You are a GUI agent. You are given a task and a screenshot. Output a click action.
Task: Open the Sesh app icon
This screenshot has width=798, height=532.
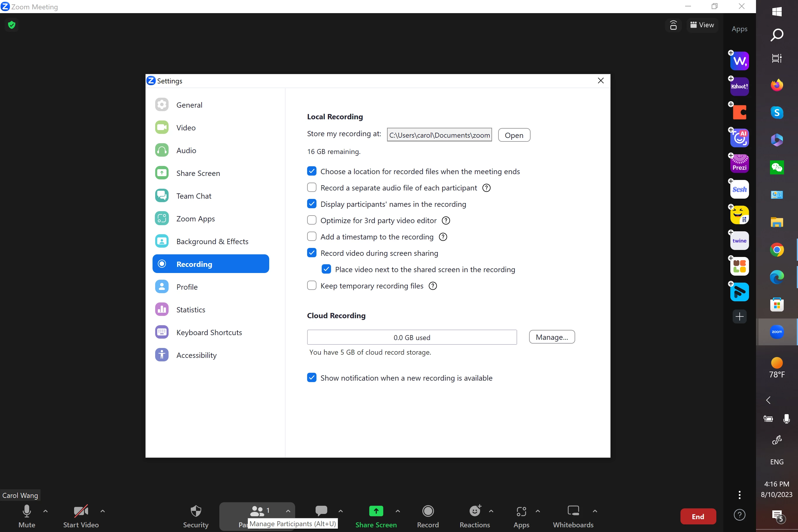click(739, 189)
